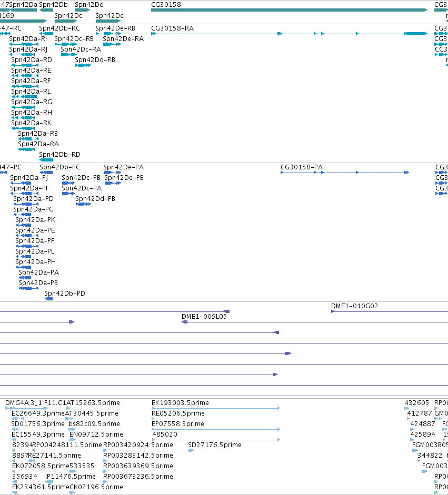Click the Spn42Dd-RB transcript label
448x495 pixels.
point(95,60)
